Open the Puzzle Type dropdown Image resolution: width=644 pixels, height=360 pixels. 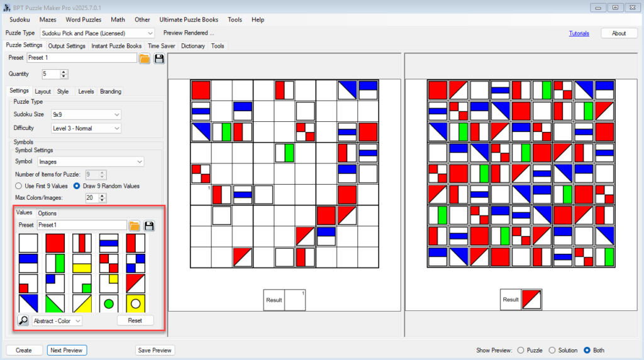pyautogui.click(x=97, y=33)
